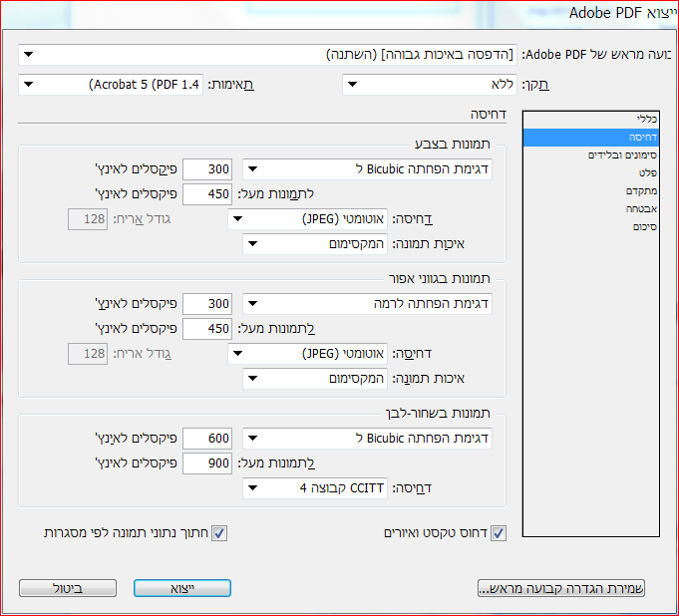Open color images Bicubic downsampling dropdown

(367, 169)
